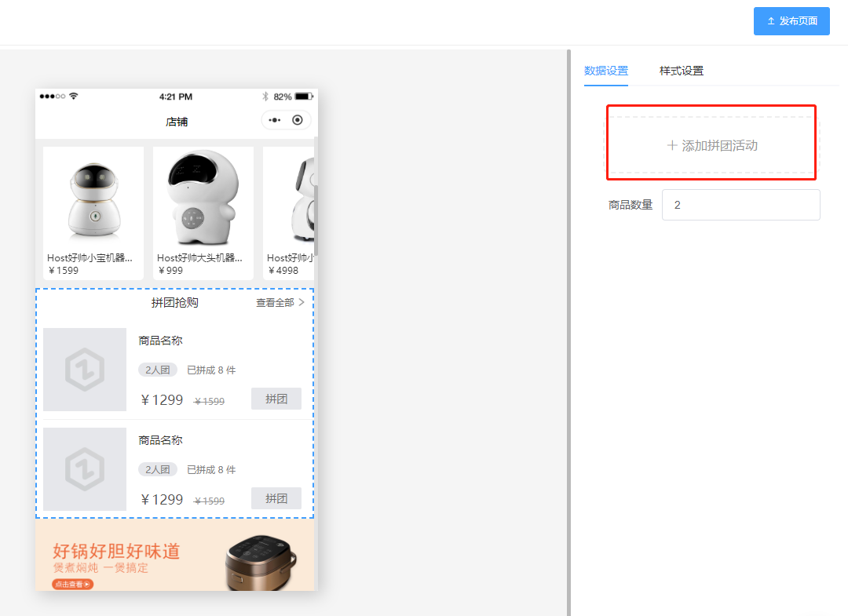Click the 好锅好胆好味道 banner image
The image size is (848, 616).
pyautogui.click(x=174, y=555)
